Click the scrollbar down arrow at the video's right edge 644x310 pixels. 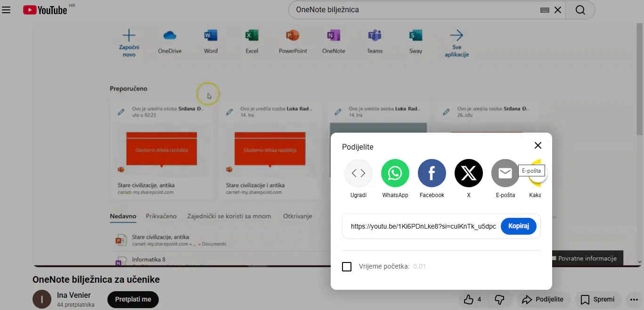(640, 262)
